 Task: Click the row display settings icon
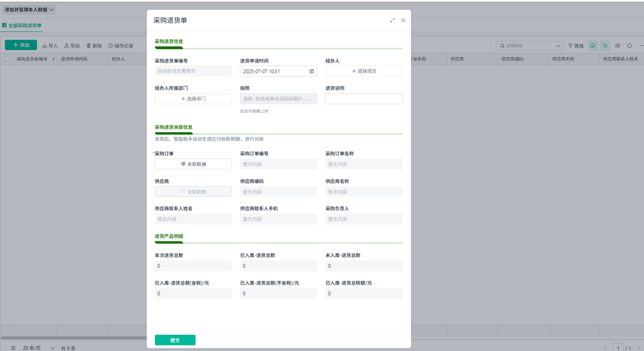[x=618, y=46]
